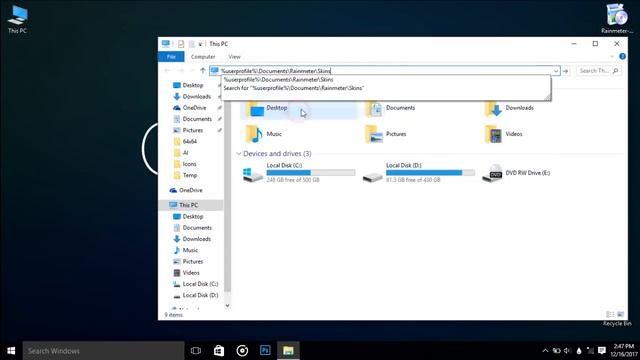Go back with the Back arrow

[167, 71]
